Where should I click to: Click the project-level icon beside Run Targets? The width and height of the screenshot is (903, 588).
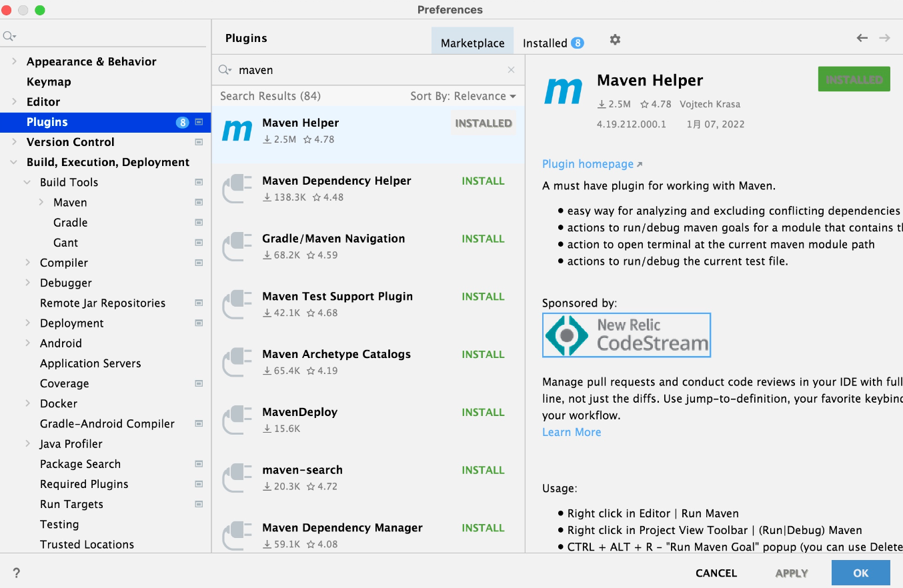click(199, 504)
